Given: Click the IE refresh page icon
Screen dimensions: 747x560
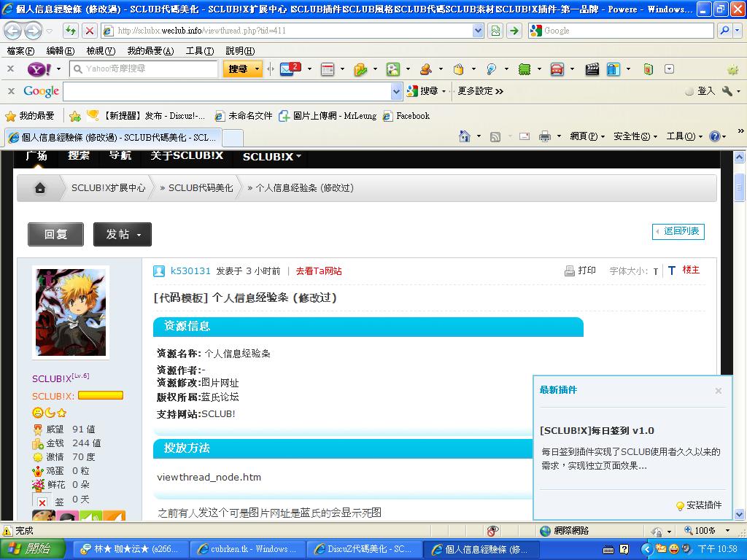Looking at the screenshot, I should coord(71,31).
